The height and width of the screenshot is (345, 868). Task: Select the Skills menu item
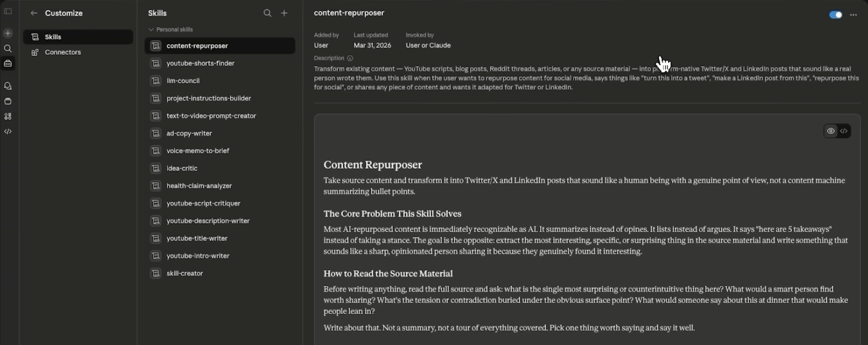pos(53,37)
